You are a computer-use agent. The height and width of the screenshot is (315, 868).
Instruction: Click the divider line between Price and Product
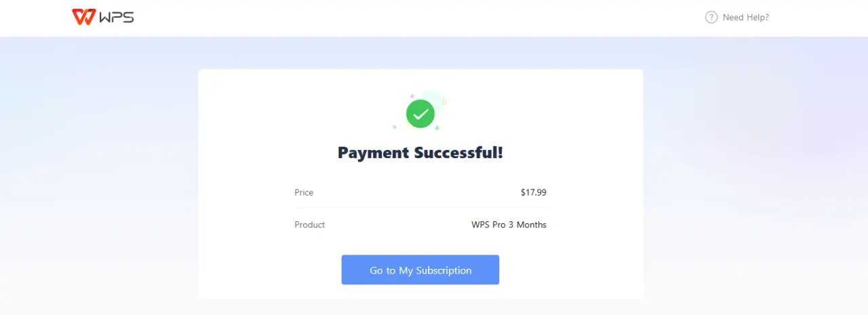pyautogui.click(x=420, y=208)
